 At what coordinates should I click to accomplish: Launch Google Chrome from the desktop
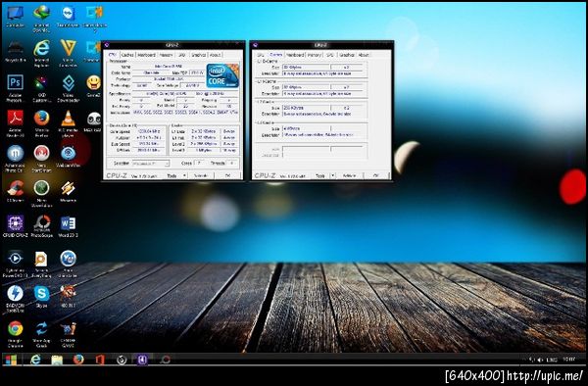point(15,334)
